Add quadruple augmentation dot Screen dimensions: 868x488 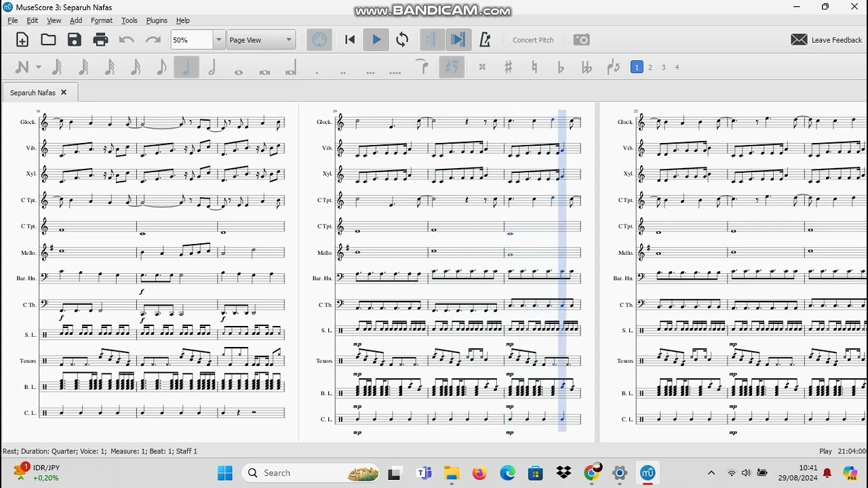(x=395, y=71)
